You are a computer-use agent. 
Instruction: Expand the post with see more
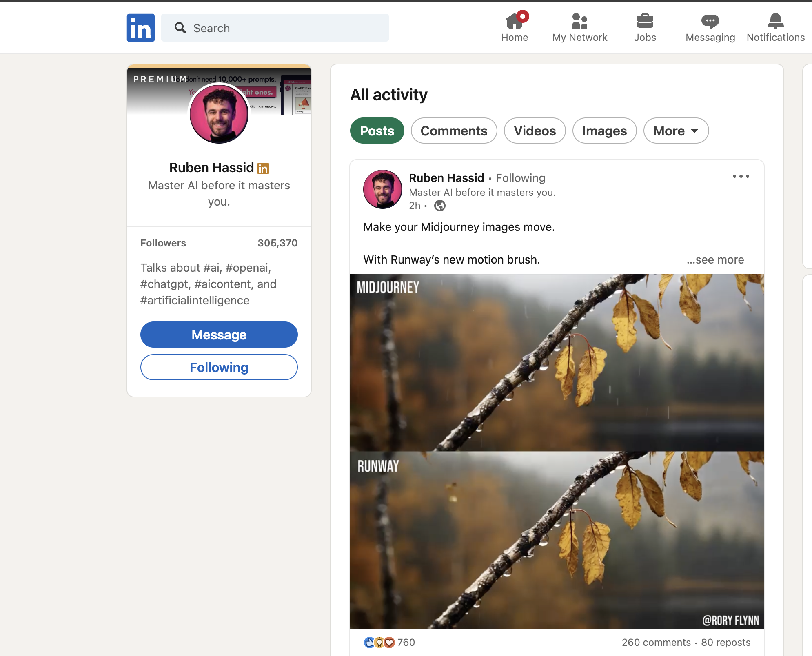coord(715,259)
